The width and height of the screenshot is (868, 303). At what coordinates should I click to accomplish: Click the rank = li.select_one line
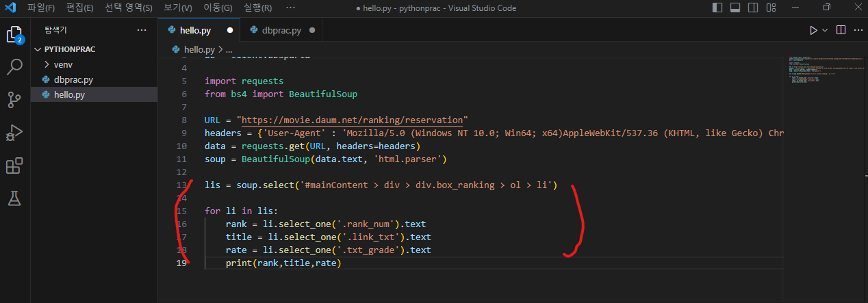pos(326,224)
